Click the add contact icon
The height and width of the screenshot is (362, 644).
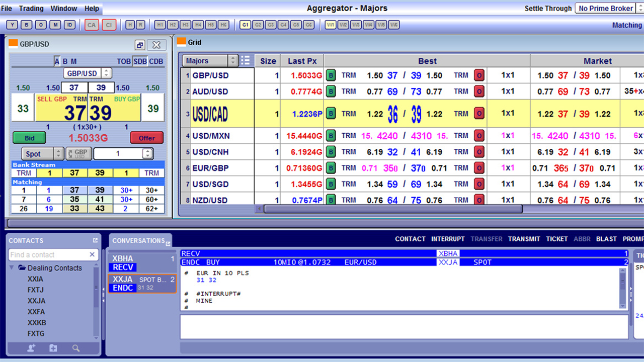[x=31, y=348]
